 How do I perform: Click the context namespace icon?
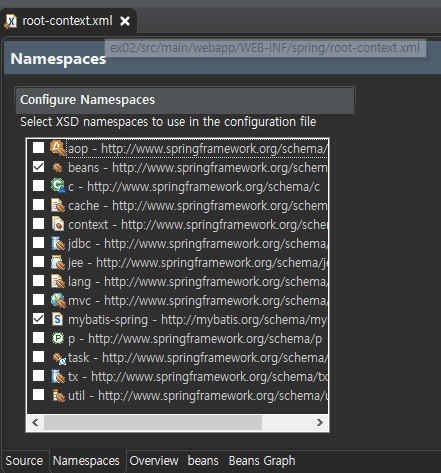pos(58,224)
